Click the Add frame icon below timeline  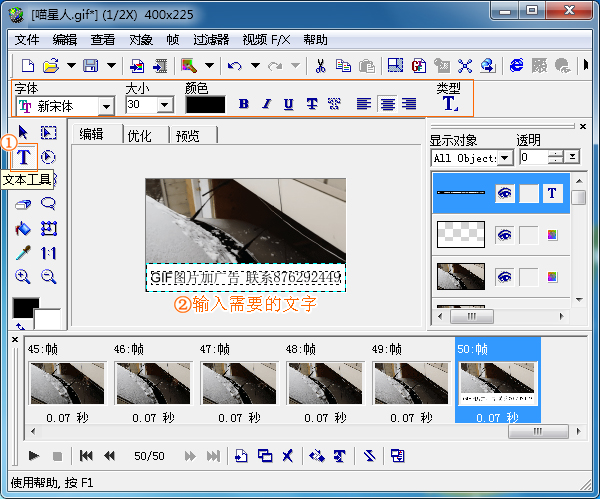[241, 455]
